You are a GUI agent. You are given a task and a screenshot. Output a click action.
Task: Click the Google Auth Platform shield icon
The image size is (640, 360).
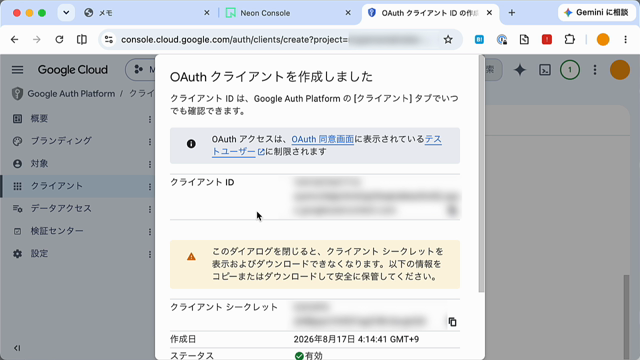coord(17,94)
